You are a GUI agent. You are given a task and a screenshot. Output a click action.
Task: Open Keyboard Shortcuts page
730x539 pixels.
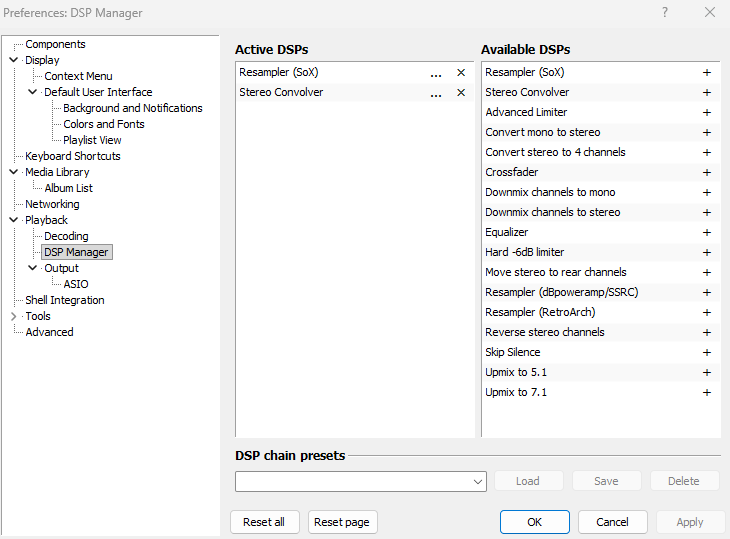point(73,156)
